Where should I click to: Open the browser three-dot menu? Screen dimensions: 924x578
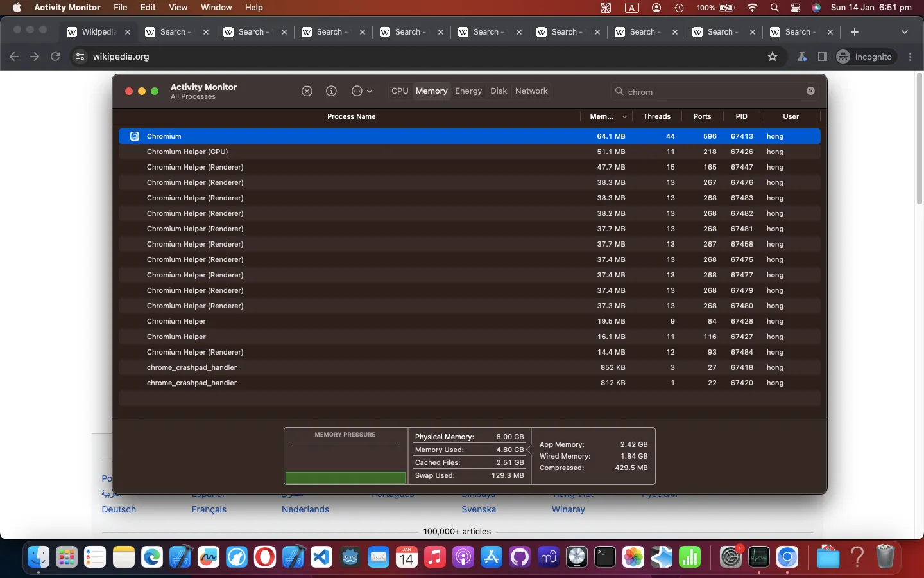click(911, 57)
